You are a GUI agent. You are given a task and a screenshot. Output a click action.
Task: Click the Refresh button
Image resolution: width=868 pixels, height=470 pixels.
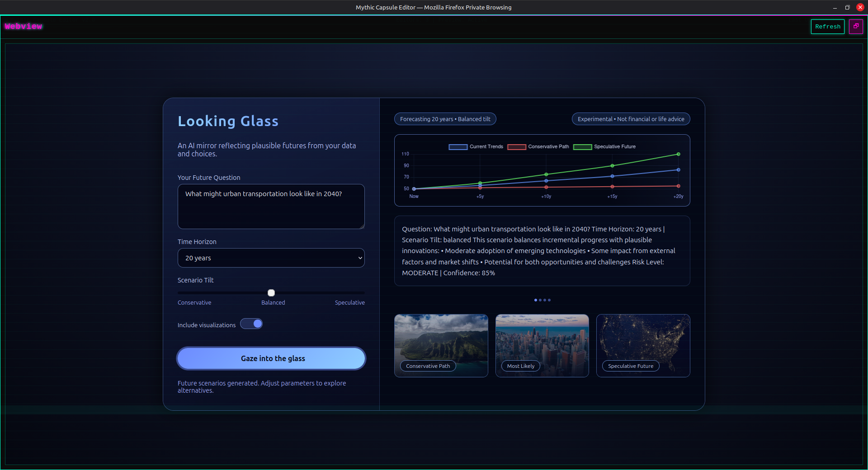click(x=827, y=26)
